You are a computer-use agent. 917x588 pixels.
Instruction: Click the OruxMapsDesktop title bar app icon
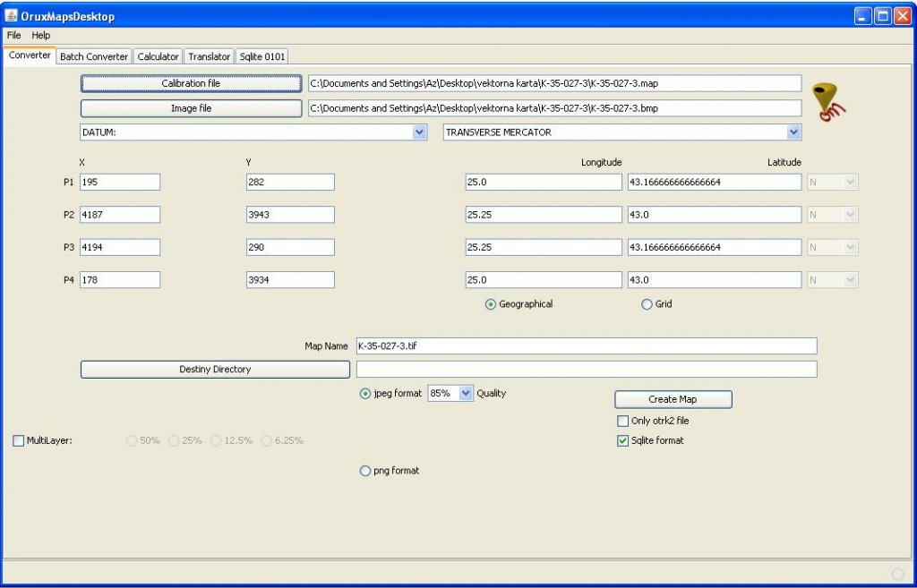[13, 16]
